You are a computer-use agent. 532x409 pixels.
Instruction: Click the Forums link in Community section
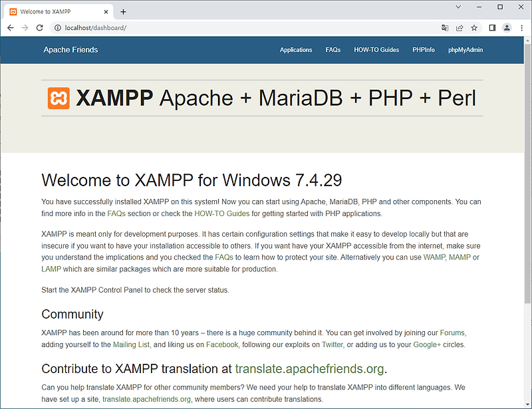tap(453, 333)
